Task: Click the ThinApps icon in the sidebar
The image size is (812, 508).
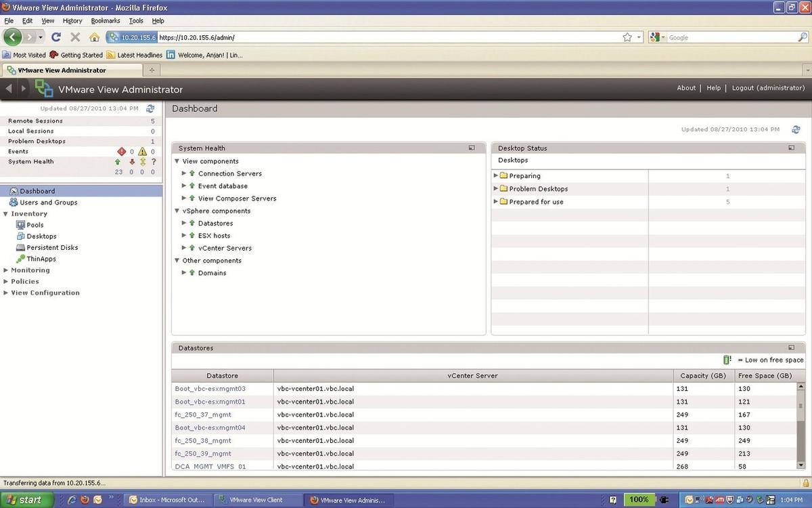Action: coord(21,259)
